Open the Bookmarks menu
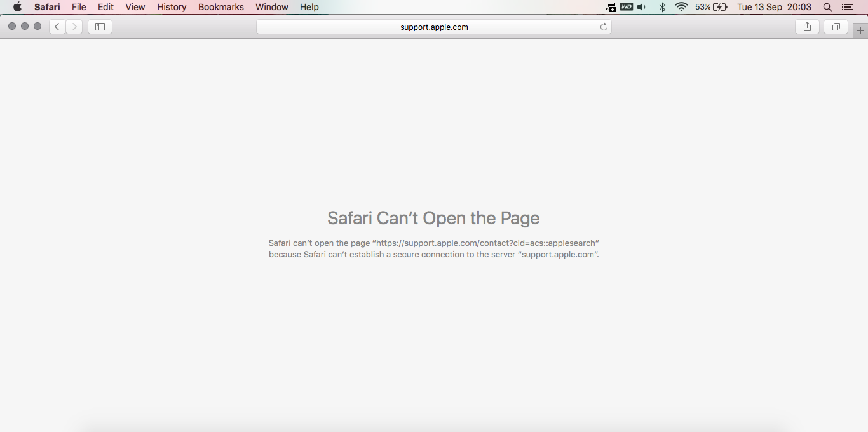This screenshot has height=432, width=868. tap(221, 7)
